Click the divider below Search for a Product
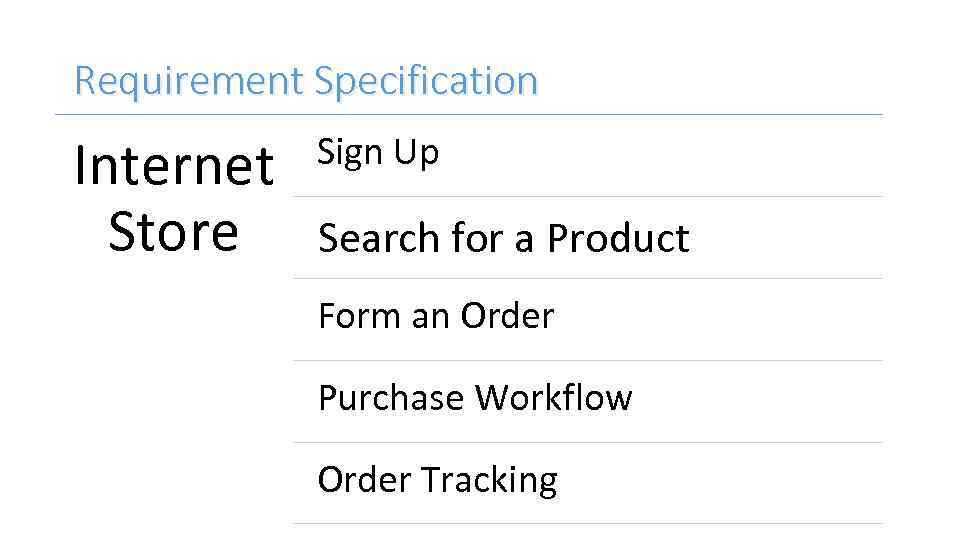Image resolution: width=960 pixels, height=540 pixels. (588, 278)
